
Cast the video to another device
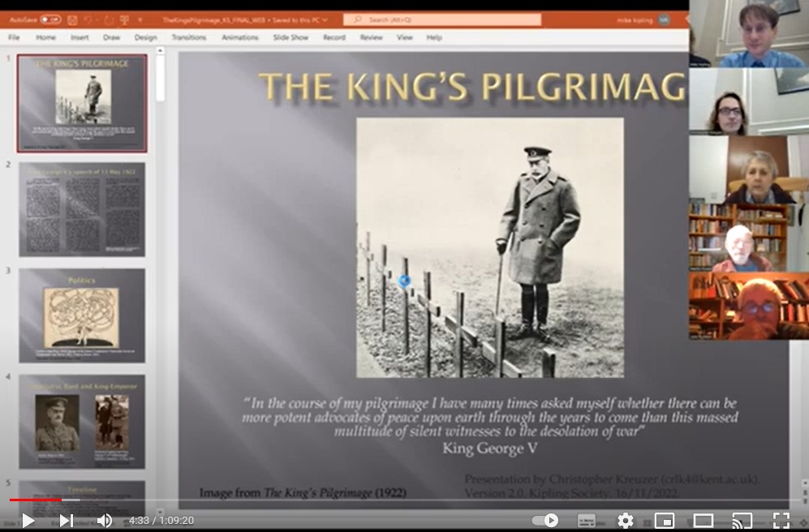(x=741, y=521)
